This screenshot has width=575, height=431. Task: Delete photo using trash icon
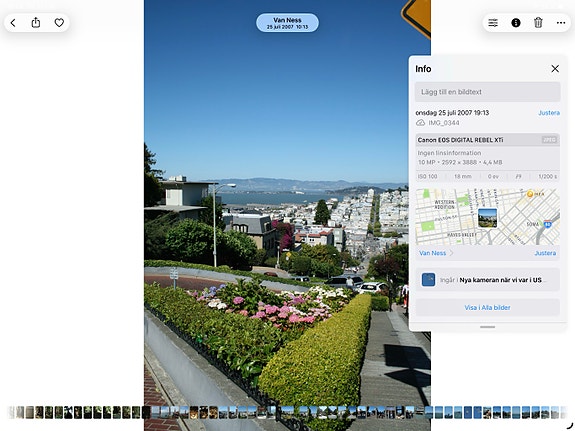538,23
